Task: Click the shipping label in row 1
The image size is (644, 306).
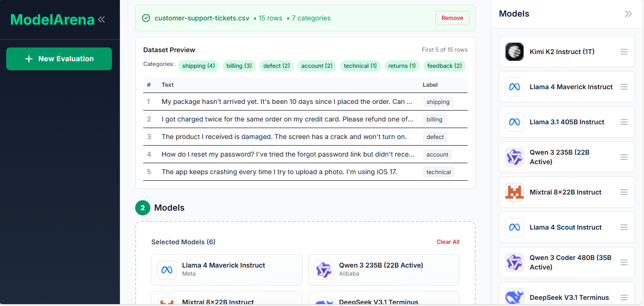Action: coord(438,102)
